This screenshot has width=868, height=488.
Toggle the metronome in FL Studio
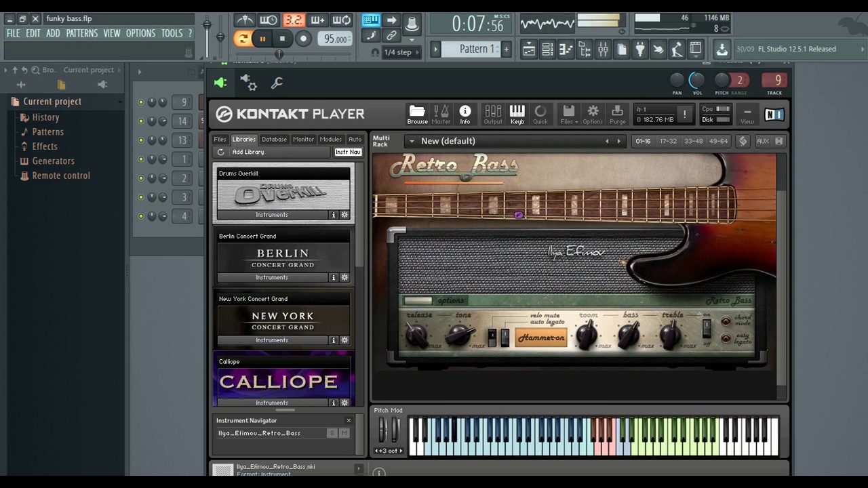[245, 20]
